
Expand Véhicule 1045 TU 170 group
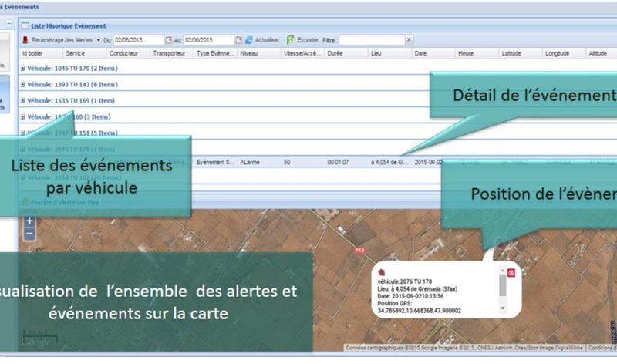[x=24, y=68]
